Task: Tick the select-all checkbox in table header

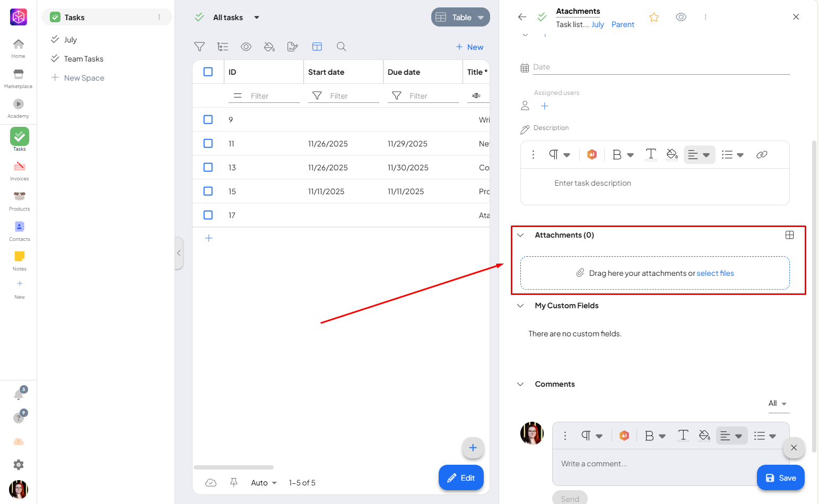Action: (x=208, y=72)
